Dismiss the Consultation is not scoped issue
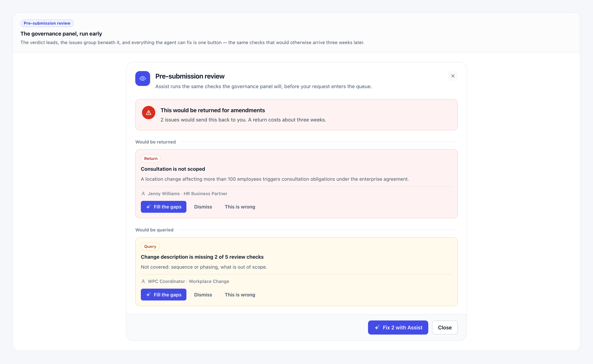The width and height of the screenshot is (593, 364). [203, 207]
